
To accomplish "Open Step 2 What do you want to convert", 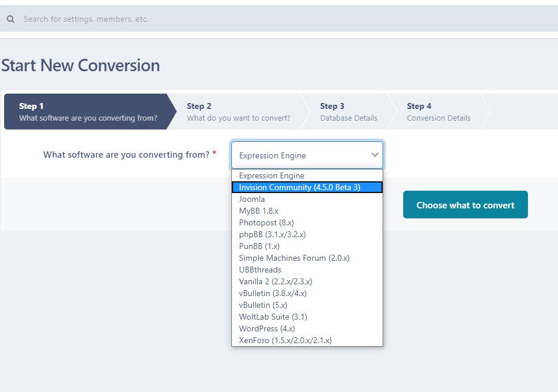I will (x=238, y=111).
